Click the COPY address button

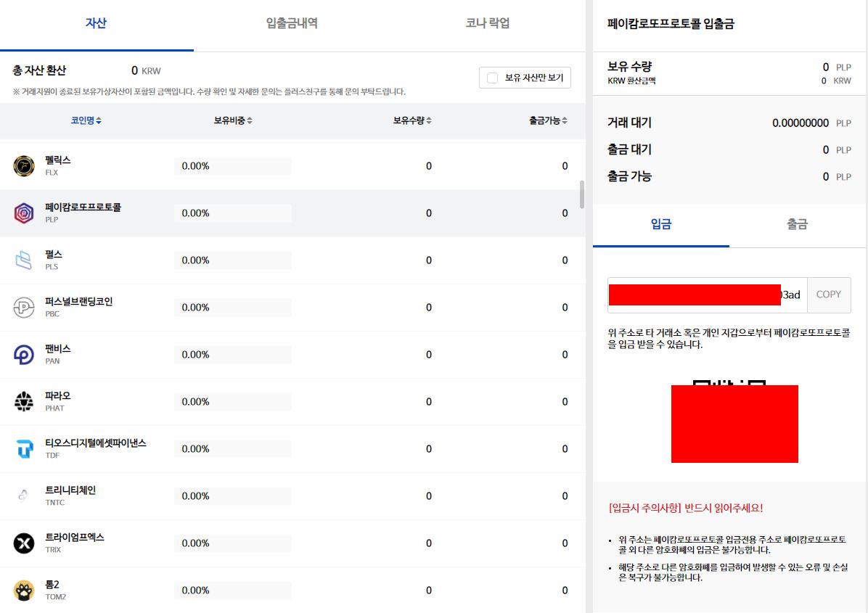[829, 295]
